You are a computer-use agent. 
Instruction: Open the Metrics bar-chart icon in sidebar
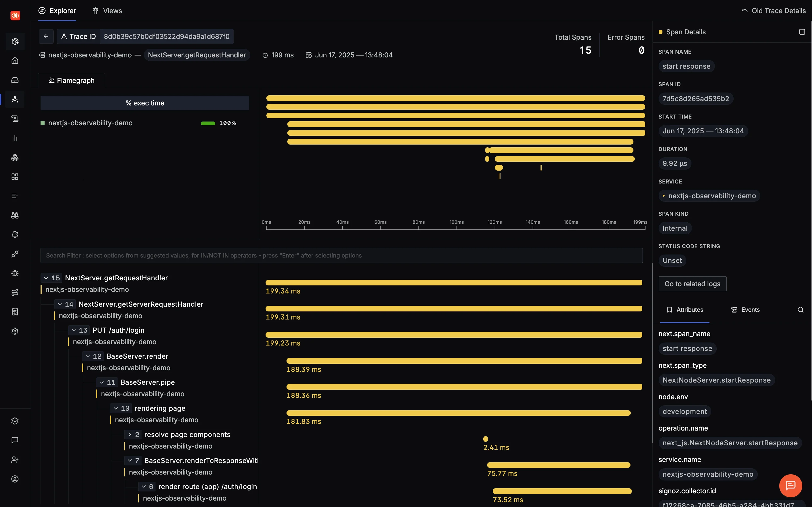coord(15,138)
